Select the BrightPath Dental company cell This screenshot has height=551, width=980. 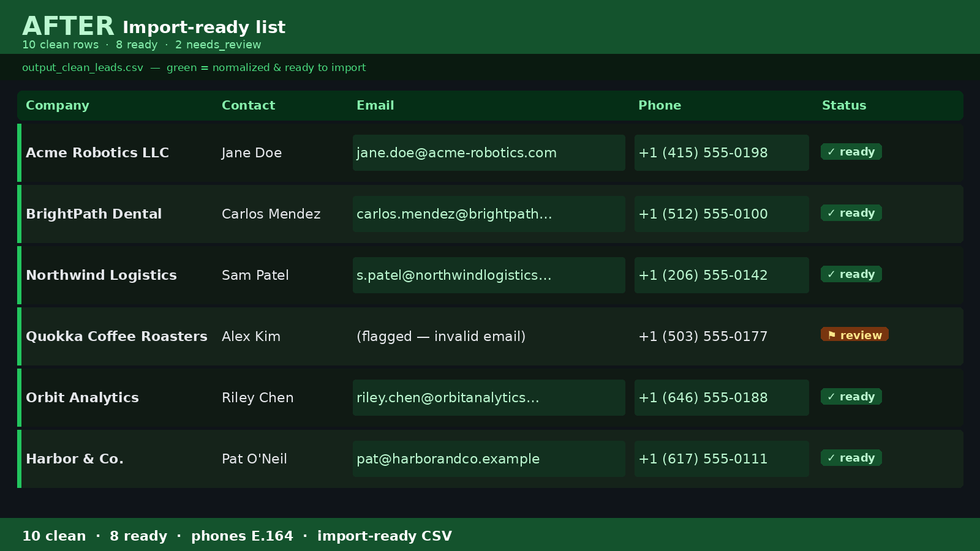(94, 214)
